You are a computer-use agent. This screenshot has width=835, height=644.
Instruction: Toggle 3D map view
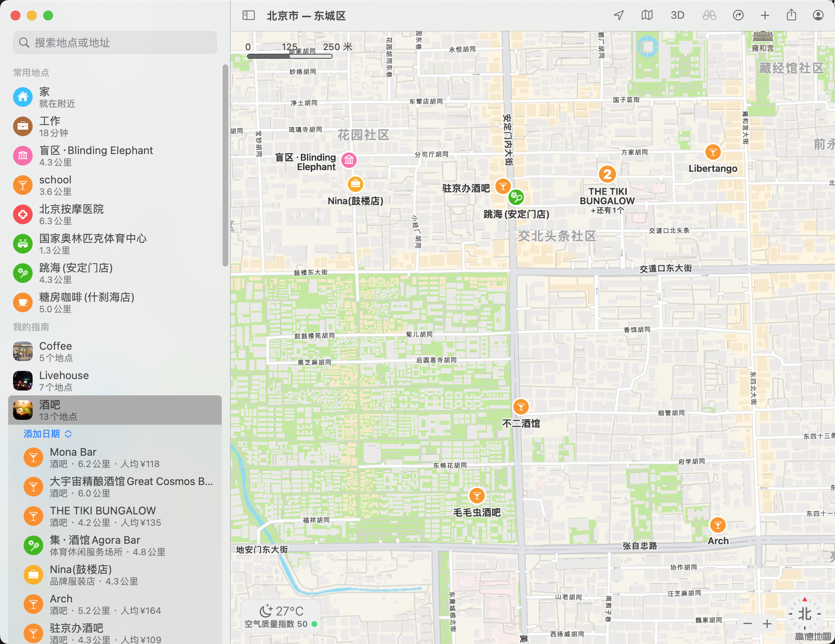tap(677, 15)
